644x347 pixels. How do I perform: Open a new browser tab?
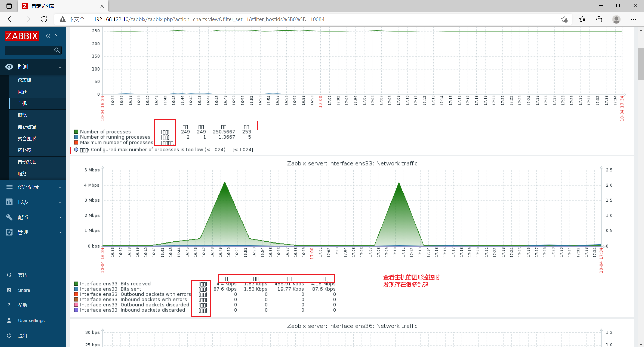[x=115, y=6]
